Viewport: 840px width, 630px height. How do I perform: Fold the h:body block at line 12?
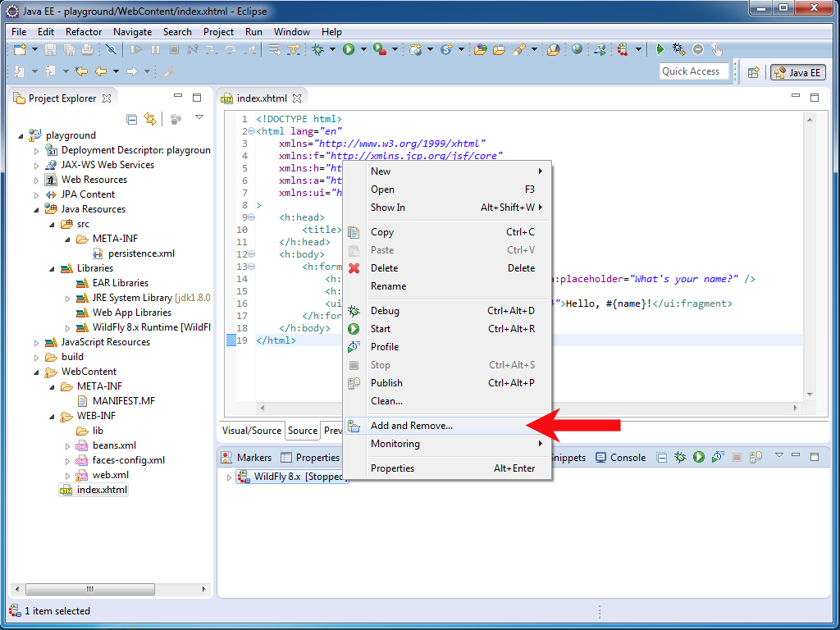(x=251, y=254)
